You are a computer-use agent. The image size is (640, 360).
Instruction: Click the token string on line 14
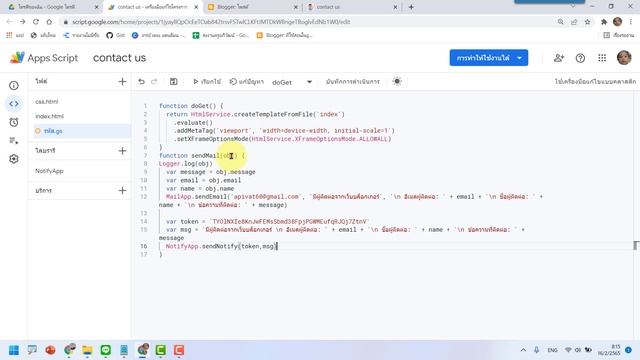point(289,221)
